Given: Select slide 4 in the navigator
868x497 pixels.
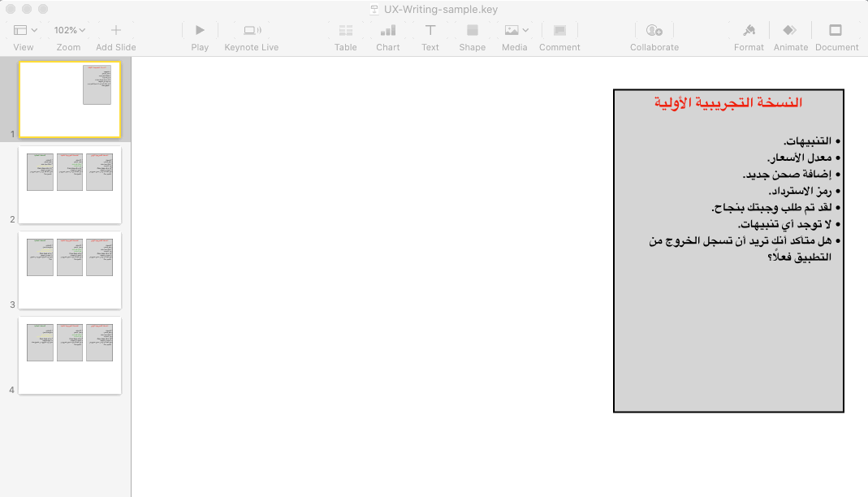Looking at the screenshot, I should click(x=69, y=355).
